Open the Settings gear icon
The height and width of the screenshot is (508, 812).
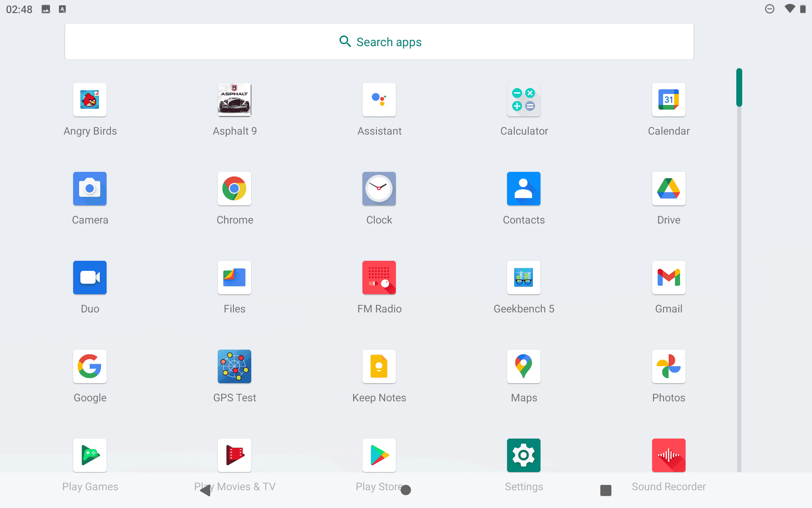pyautogui.click(x=524, y=456)
